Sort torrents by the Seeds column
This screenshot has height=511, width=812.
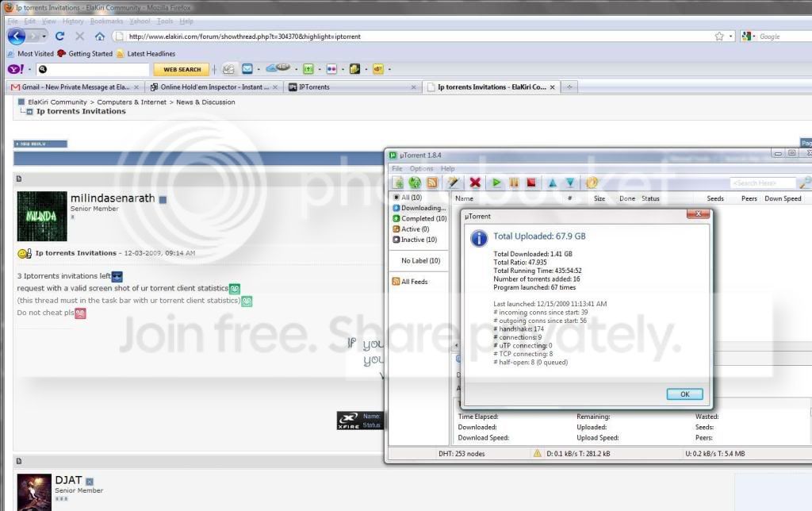point(715,198)
